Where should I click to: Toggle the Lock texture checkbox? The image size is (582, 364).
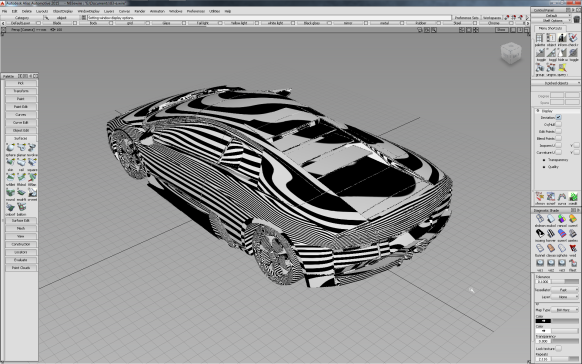tap(558, 348)
